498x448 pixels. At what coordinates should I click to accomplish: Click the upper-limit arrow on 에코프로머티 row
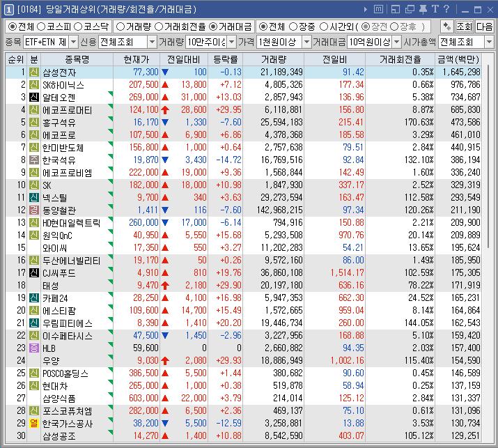click(165, 110)
